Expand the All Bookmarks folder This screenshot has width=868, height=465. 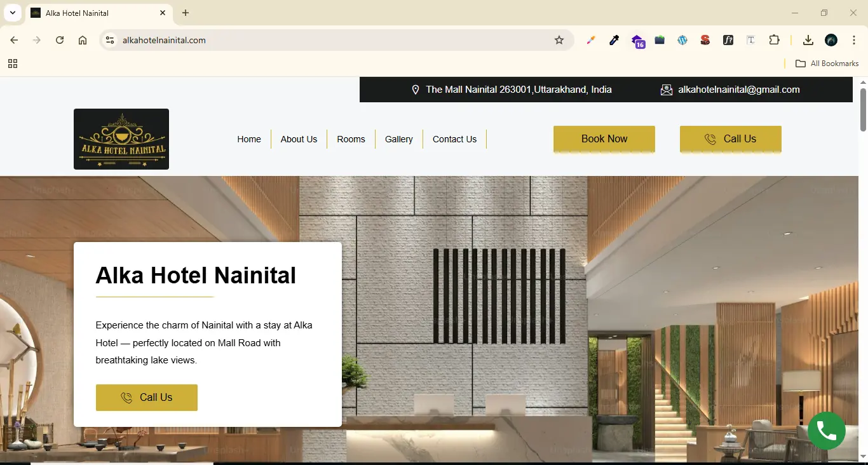(x=827, y=64)
